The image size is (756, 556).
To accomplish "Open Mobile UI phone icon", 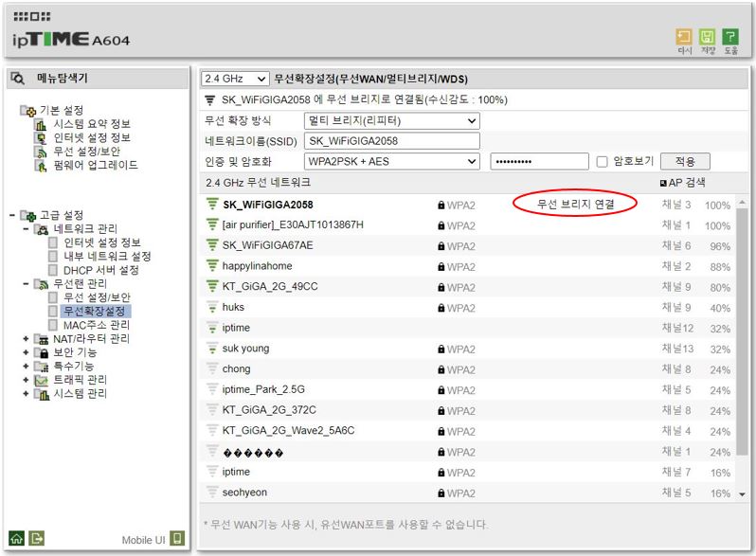I will tap(177, 538).
